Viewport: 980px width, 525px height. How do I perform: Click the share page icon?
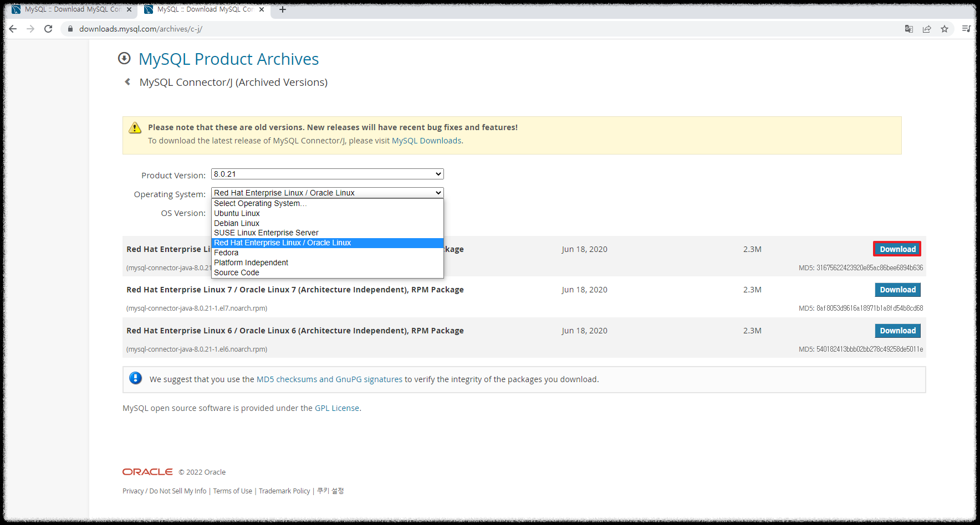(927, 29)
